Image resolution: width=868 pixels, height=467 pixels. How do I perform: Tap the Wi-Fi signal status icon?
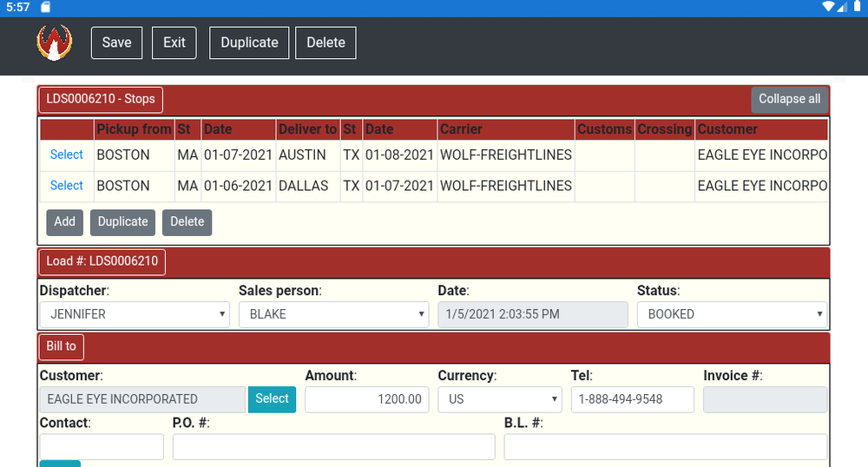click(828, 7)
